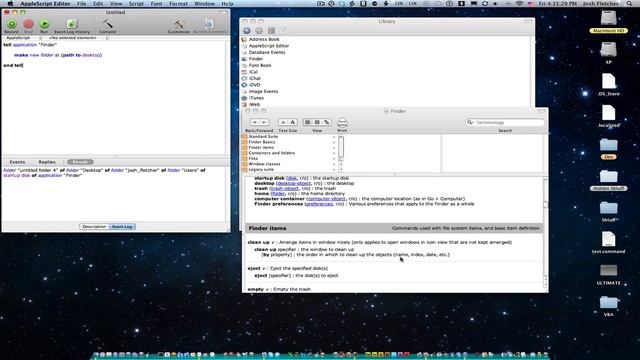The image size is (640, 360).
Task: Decrease text size with small A
Action: (283, 122)
